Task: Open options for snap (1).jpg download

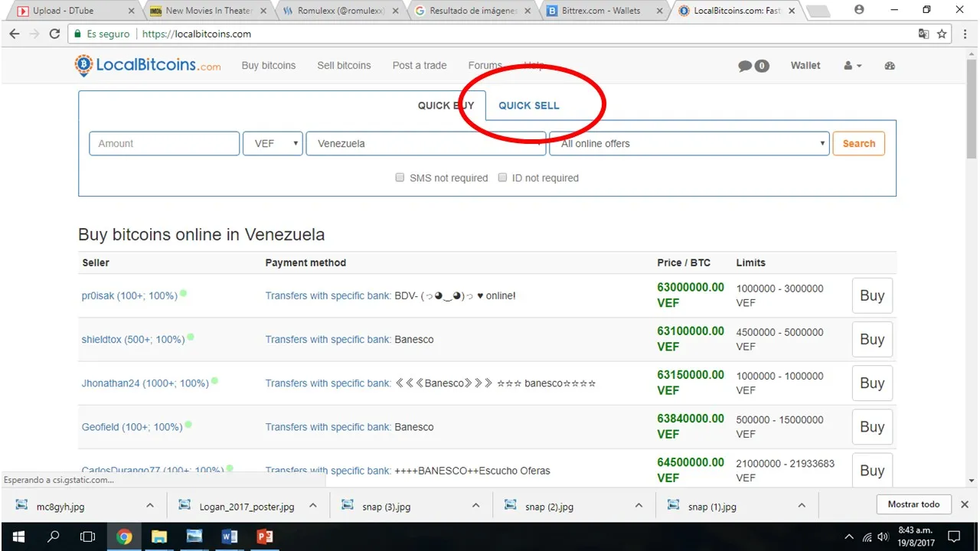Action: coord(802,506)
